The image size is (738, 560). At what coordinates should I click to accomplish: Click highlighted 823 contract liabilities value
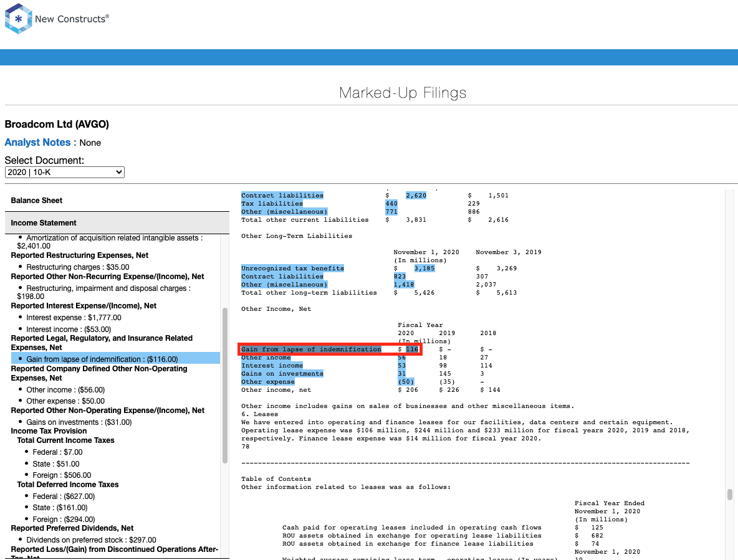[x=400, y=277]
